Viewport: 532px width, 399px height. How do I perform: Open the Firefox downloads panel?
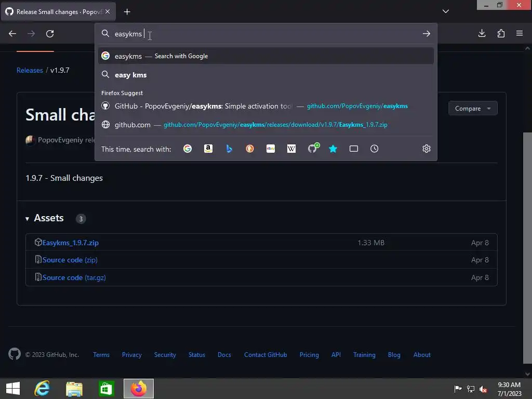tap(482, 33)
